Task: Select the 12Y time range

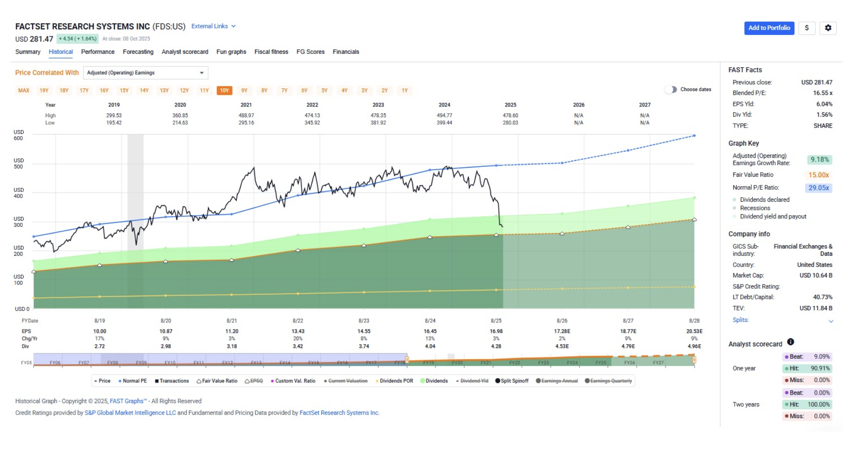Action: pos(184,90)
